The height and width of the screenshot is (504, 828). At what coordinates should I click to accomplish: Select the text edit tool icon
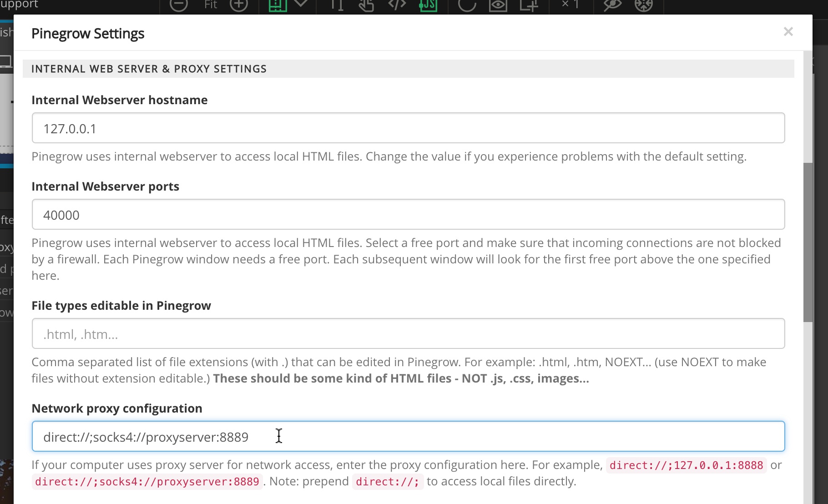coord(337,5)
